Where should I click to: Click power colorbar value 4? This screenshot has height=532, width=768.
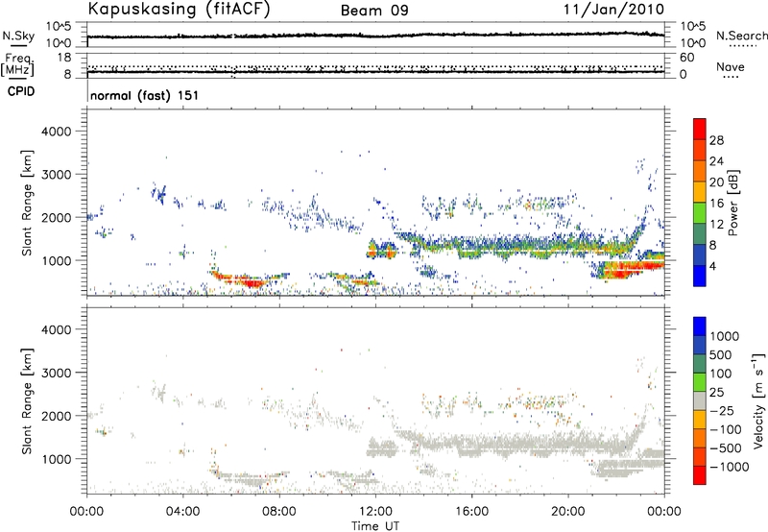(713, 267)
